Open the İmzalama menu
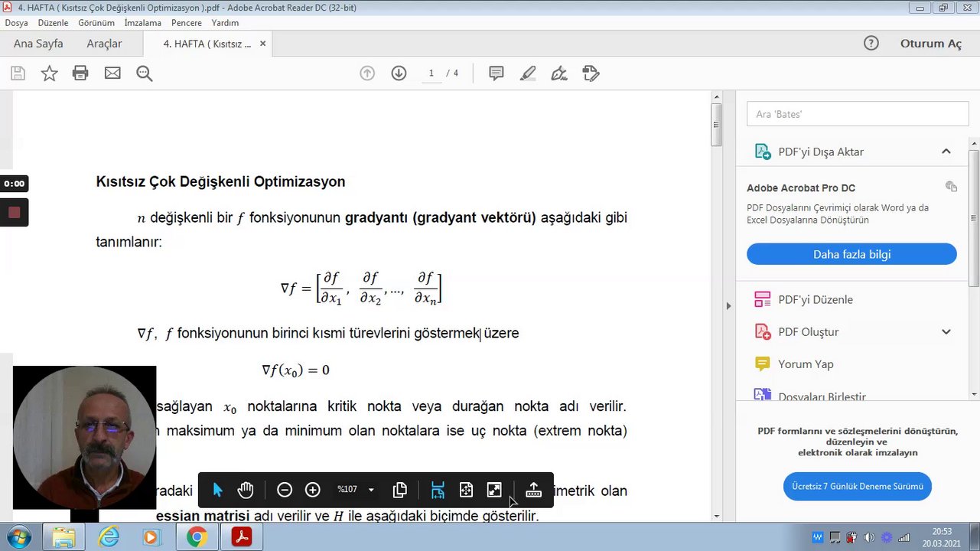The width and height of the screenshot is (980, 551). pyautogui.click(x=143, y=23)
